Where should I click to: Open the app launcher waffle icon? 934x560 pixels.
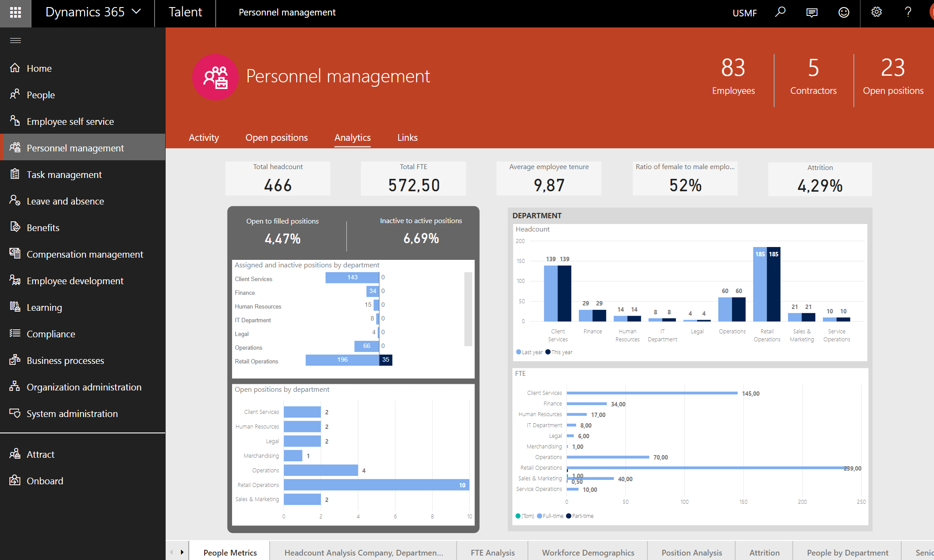[16, 12]
